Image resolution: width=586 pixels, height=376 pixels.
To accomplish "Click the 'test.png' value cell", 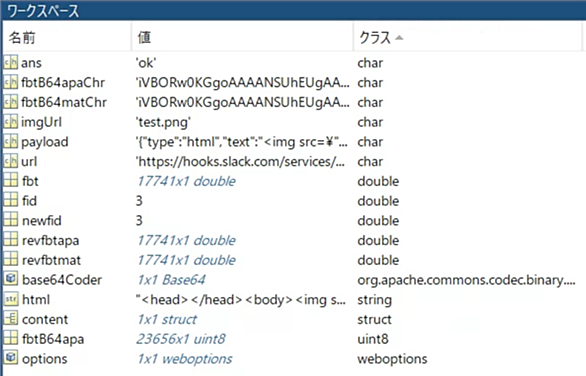I will click(163, 122).
